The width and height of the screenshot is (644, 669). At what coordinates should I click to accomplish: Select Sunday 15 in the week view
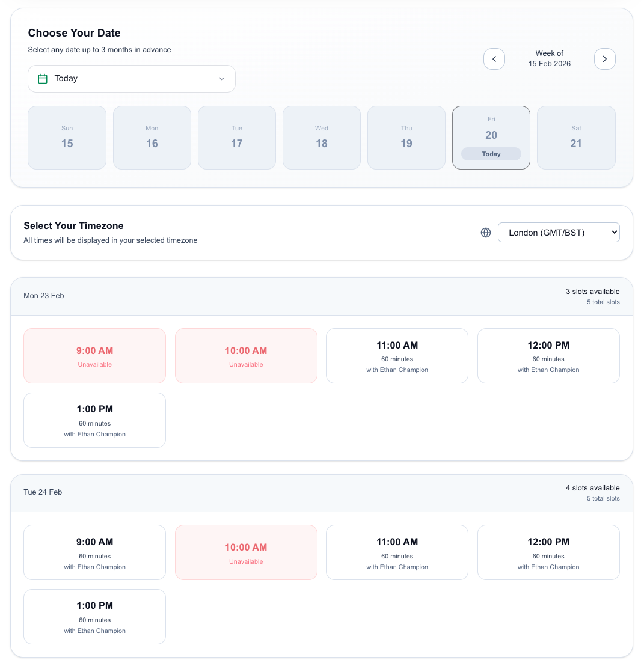tap(67, 137)
